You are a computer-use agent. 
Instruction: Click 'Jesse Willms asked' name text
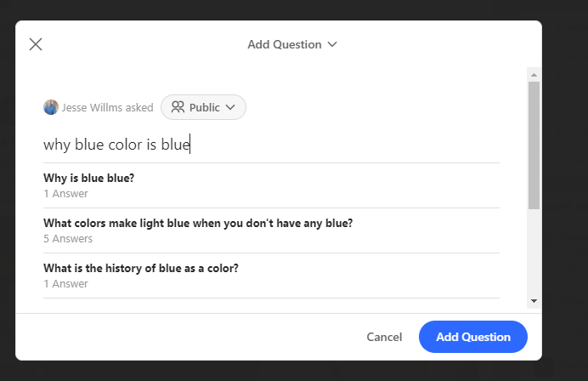(x=108, y=108)
